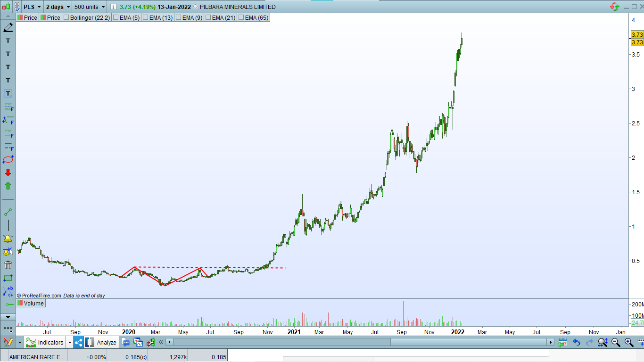Select the vertical line tool
This screenshot has height=362, width=644.
[8, 225]
